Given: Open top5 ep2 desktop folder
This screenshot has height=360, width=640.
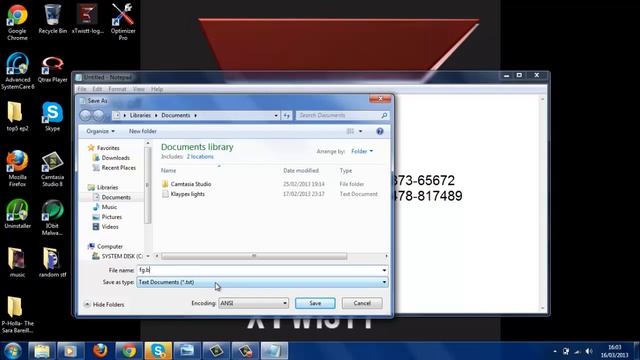Looking at the screenshot, I should click(x=17, y=117).
